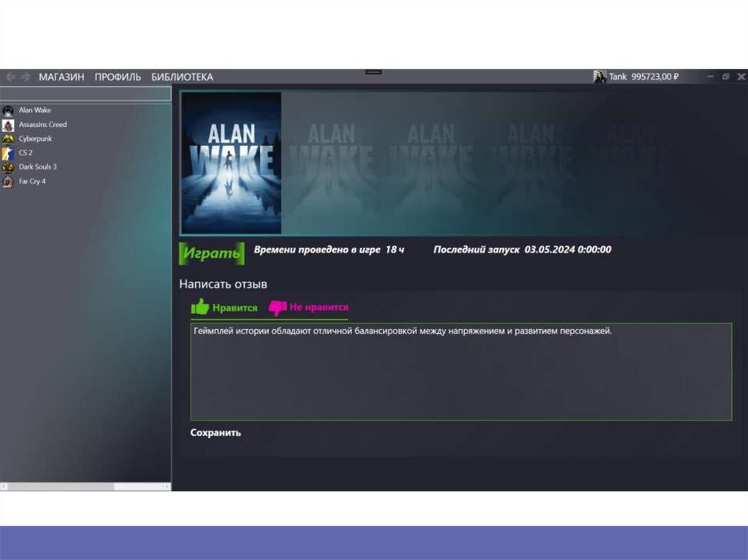The height and width of the screenshot is (560, 748).
Task: Select Dark Souls 3 in the library list
Action: click(38, 167)
